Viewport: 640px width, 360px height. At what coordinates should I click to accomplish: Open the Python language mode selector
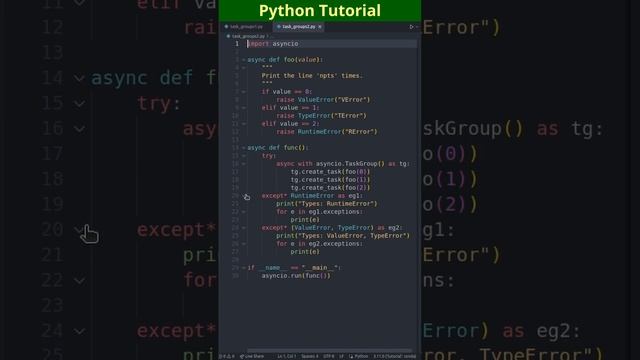tap(358, 356)
